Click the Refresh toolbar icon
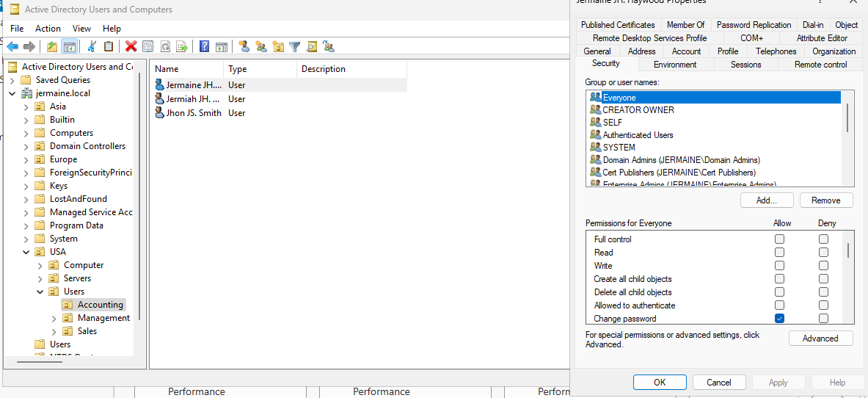 click(165, 46)
